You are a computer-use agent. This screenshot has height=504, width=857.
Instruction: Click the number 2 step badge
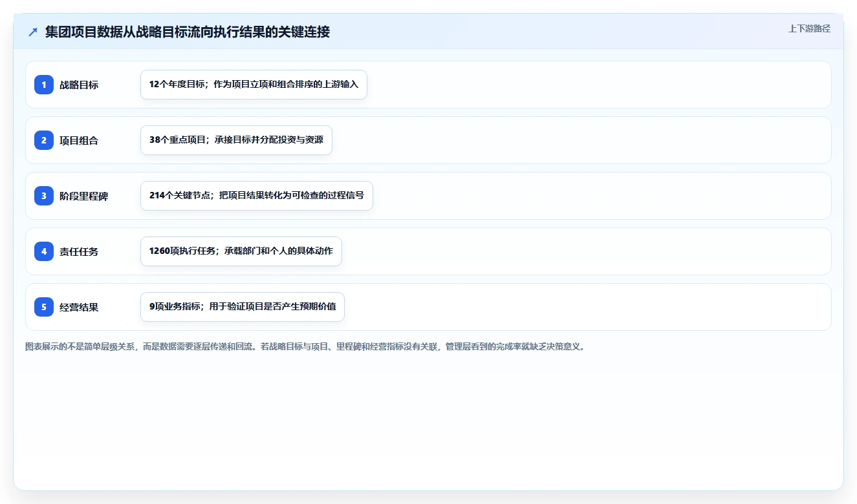(x=44, y=140)
